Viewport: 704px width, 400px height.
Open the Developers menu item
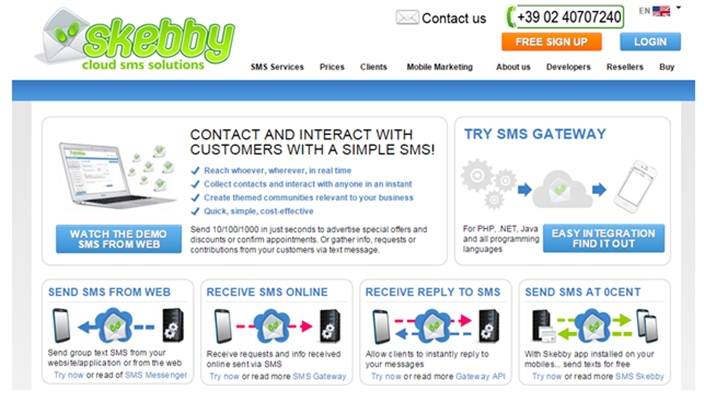[568, 67]
